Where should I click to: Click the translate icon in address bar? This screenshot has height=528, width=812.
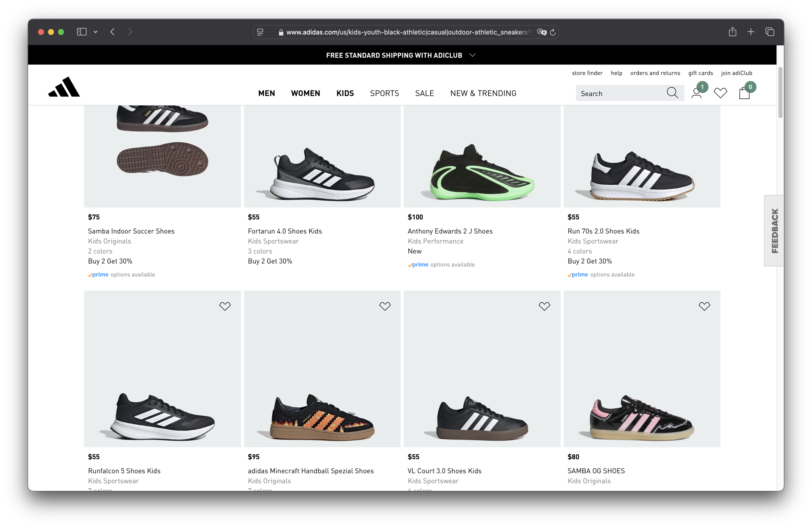click(541, 32)
